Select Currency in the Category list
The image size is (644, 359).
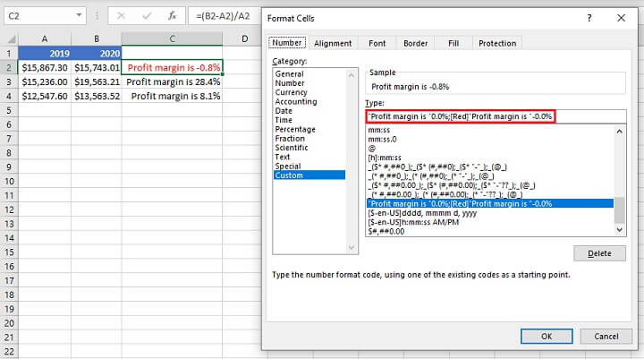click(x=292, y=92)
